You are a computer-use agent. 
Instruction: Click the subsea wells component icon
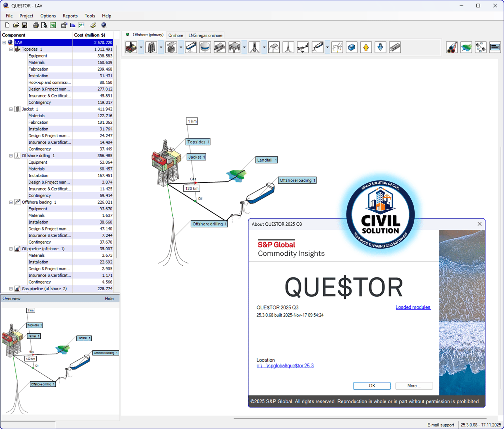(x=288, y=47)
